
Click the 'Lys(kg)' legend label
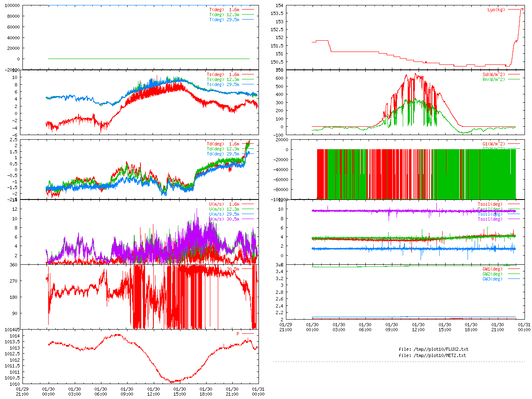pyautogui.click(x=496, y=10)
